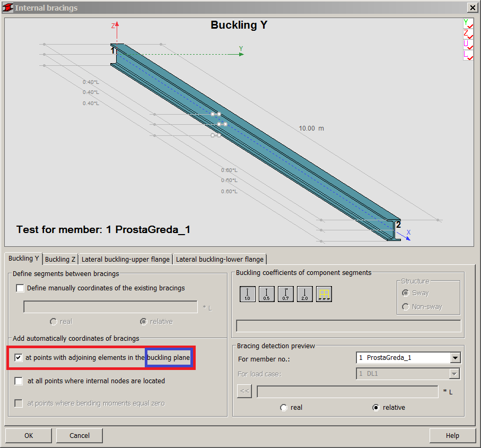
Task: Select buckling coefficient 2.0
Action: 304,294
